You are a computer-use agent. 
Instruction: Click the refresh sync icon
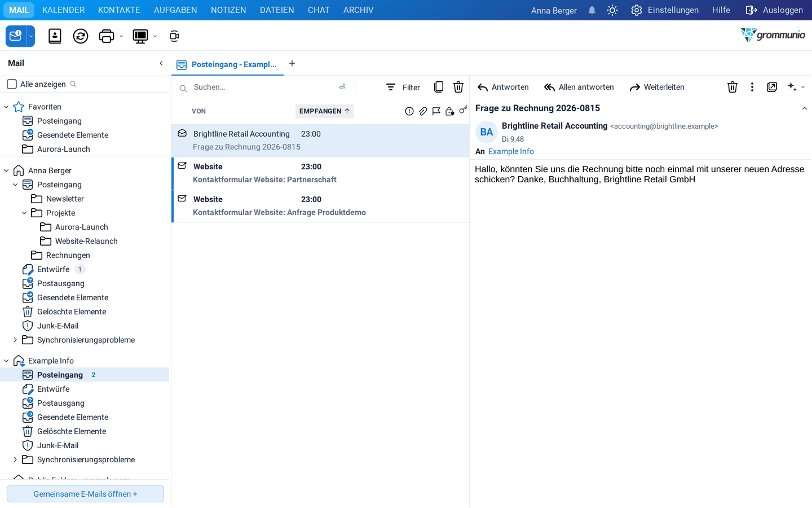click(x=81, y=36)
